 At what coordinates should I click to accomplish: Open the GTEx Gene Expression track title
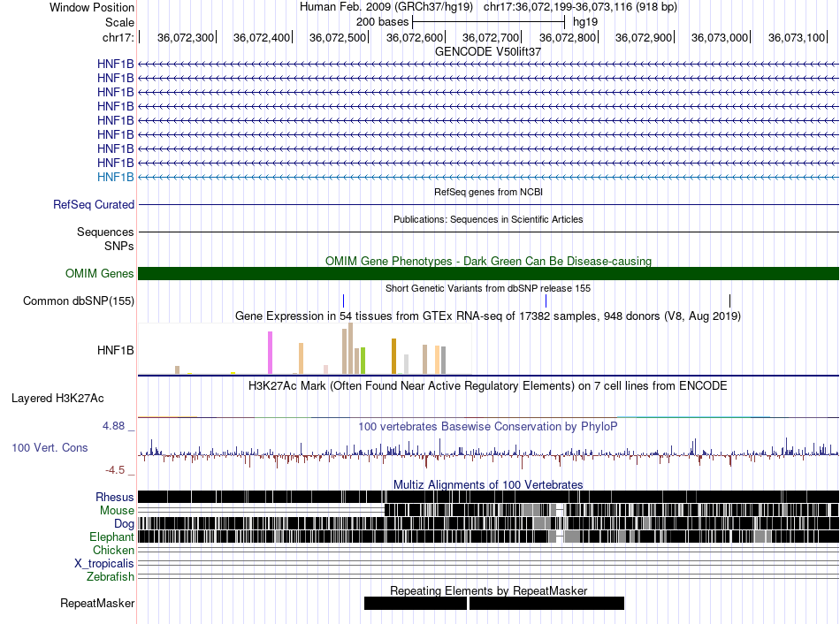coord(488,316)
